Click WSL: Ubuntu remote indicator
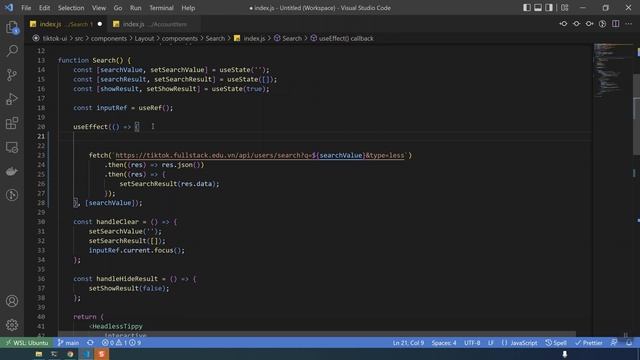 tap(27, 343)
